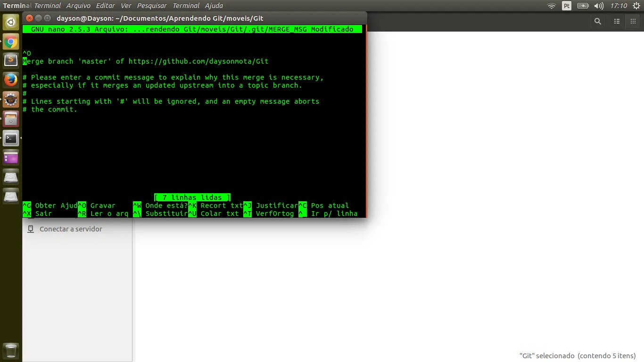Open the Files cabinet icon in launcher

(x=11, y=119)
